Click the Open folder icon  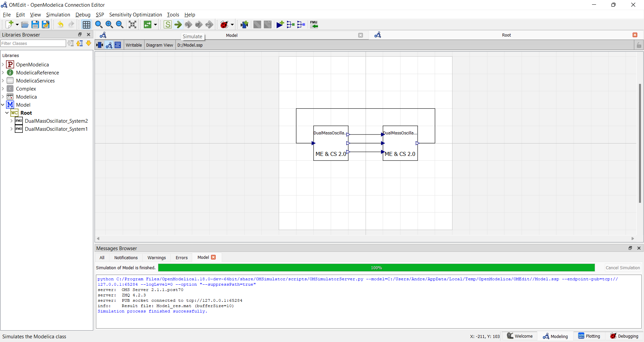(24, 24)
